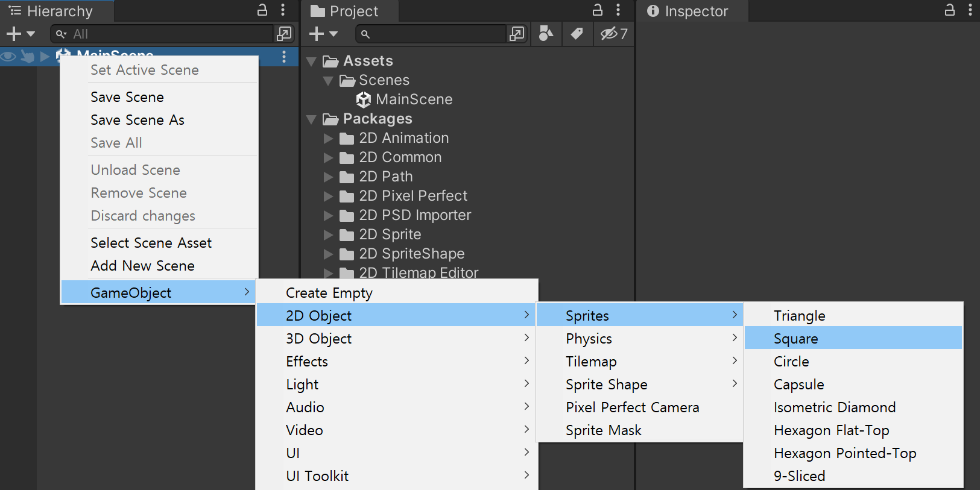Open Inspector panel options menu
This screenshot has height=490, width=980.
pyautogui.click(x=970, y=10)
